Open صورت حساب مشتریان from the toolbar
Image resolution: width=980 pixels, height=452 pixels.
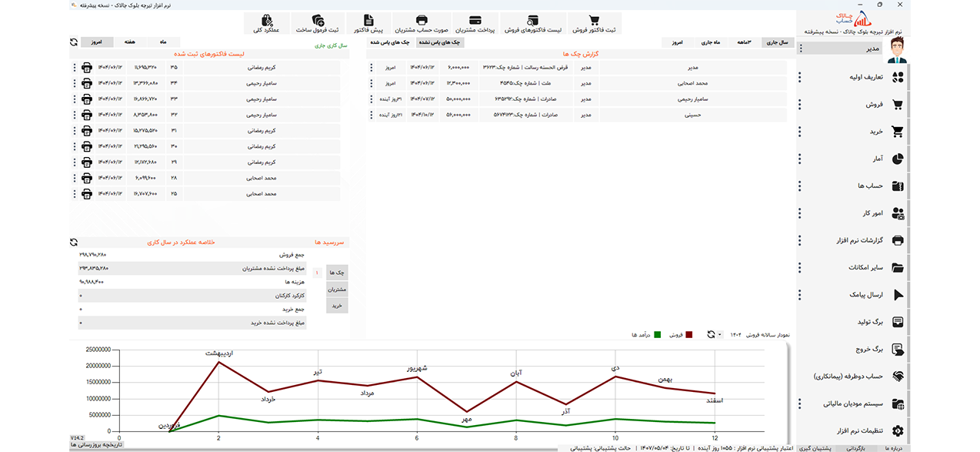point(421,24)
